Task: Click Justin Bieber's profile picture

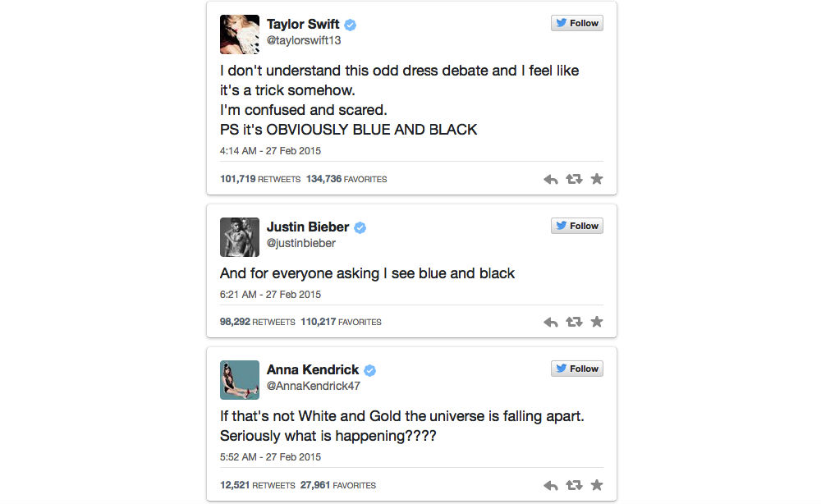Action: pos(239,236)
